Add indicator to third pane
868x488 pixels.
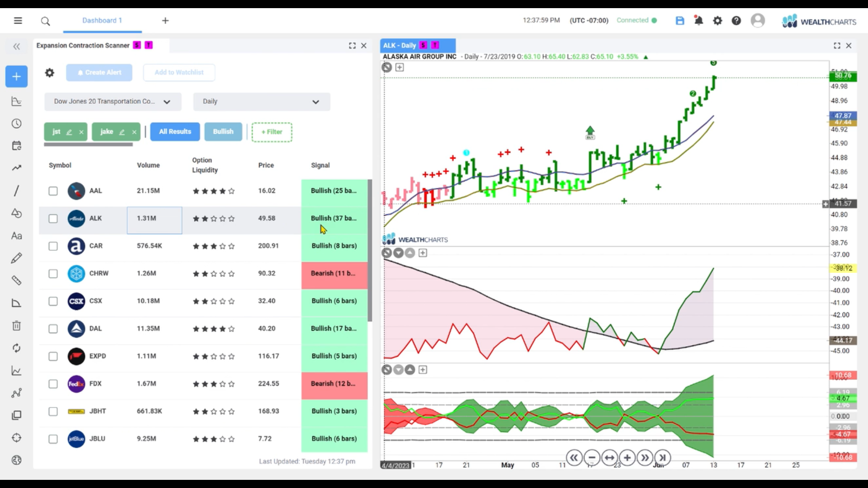coord(423,370)
